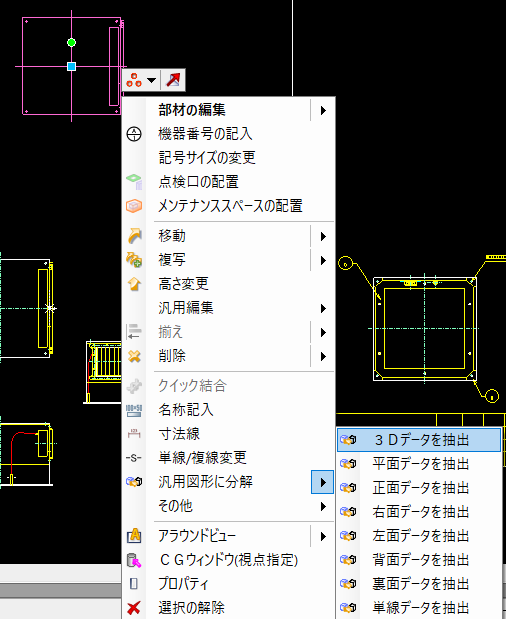The width and height of the screenshot is (506, 619).
Task: Click the 削除 orange X icon
Action: click(x=134, y=356)
